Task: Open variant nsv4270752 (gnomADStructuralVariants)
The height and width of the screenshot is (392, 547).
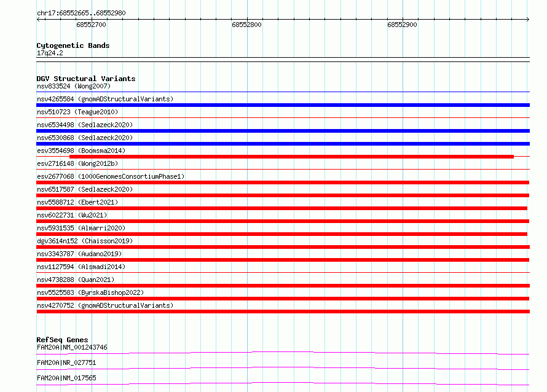Action: pos(105,305)
